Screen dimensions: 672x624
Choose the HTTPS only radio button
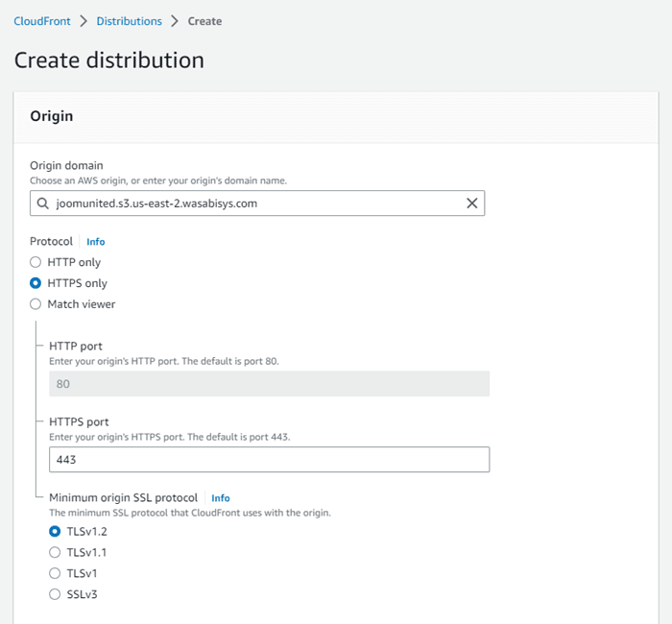[36, 283]
